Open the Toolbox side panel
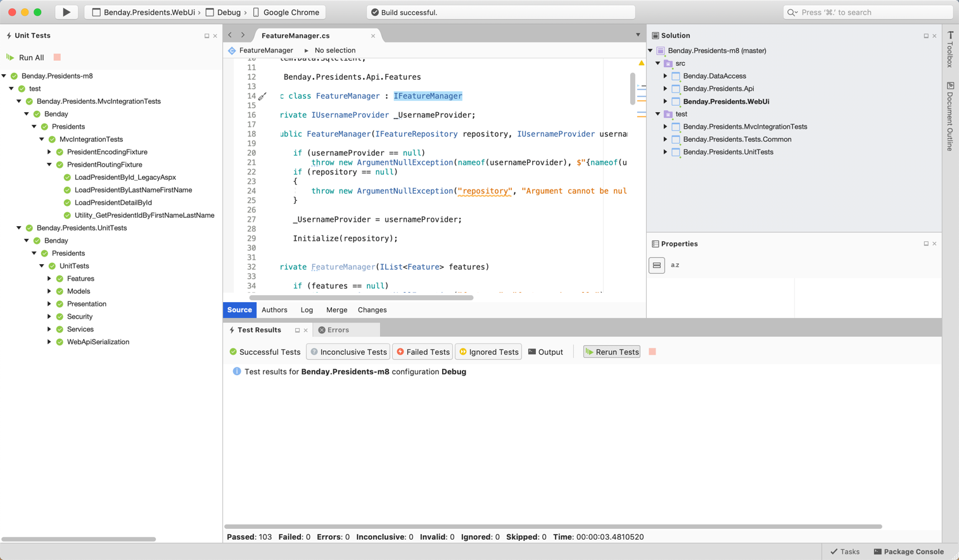This screenshot has height=560, width=959. click(950, 49)
